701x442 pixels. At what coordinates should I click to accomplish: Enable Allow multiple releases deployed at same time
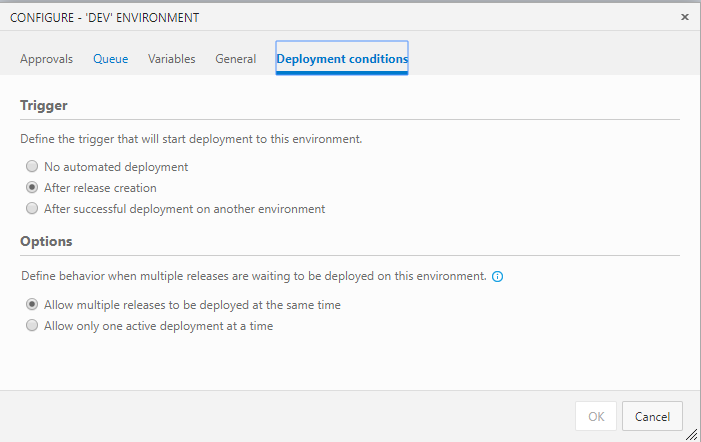tap(33, 305)
